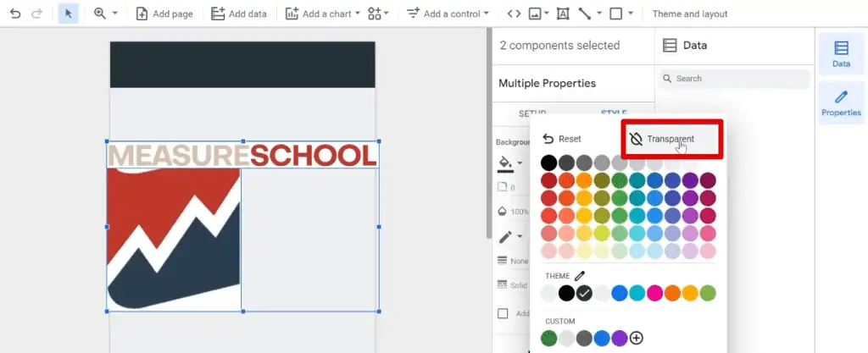The height and width of the screenshot is (353, 868).
Task: Pick black in the top grayscale row
Action: click(548, 163)
